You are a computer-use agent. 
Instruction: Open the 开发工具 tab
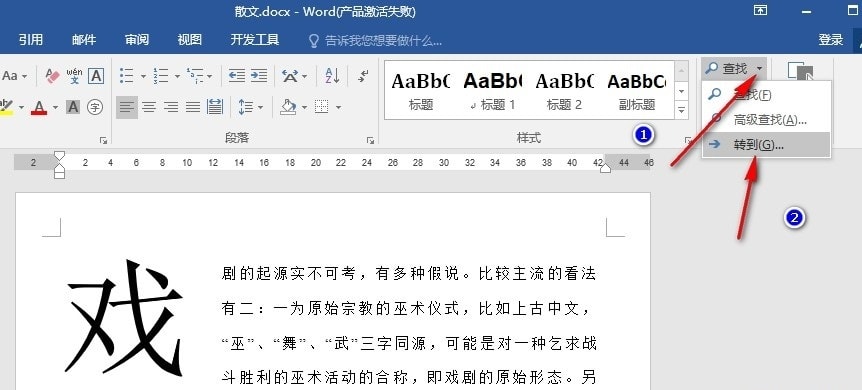click(x=255, y=40)
